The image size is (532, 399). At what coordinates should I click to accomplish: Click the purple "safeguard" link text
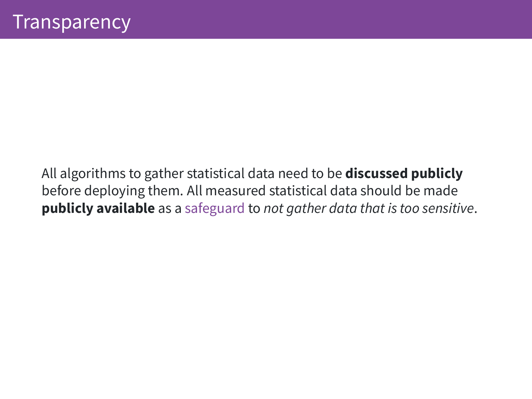(x=214, y=208)
